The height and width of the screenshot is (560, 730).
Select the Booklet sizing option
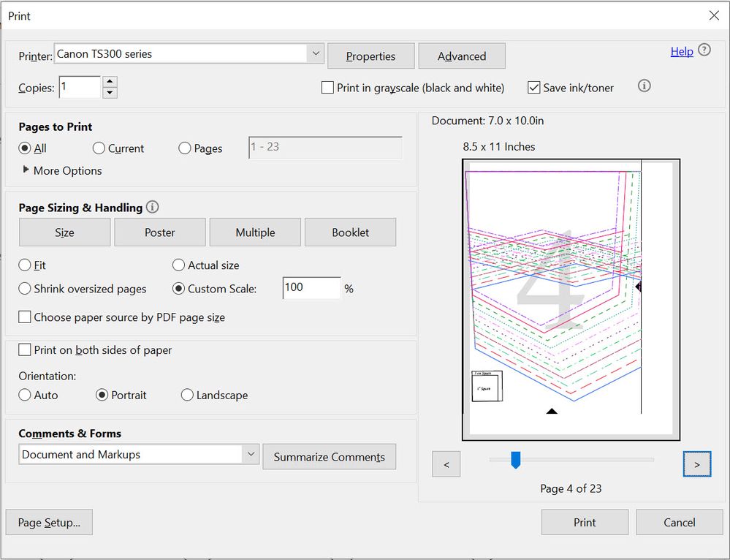pyautogui.click(x=350, y=232)
